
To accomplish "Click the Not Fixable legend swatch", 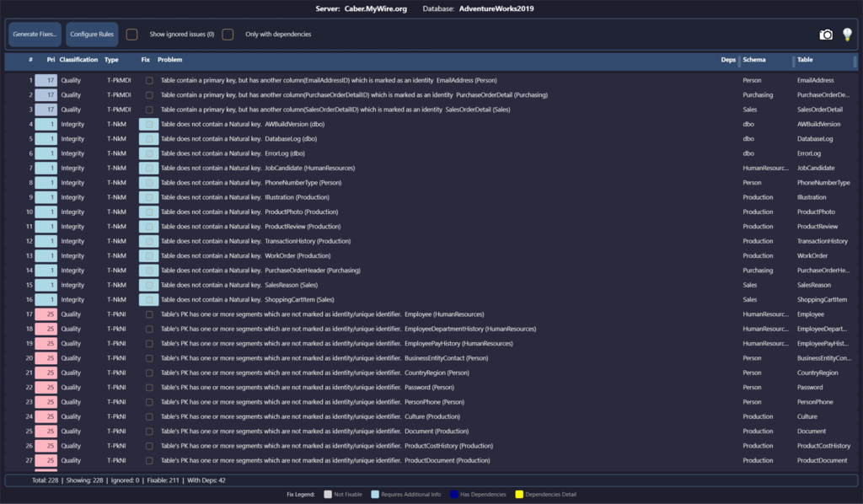I will coord(328,494).
